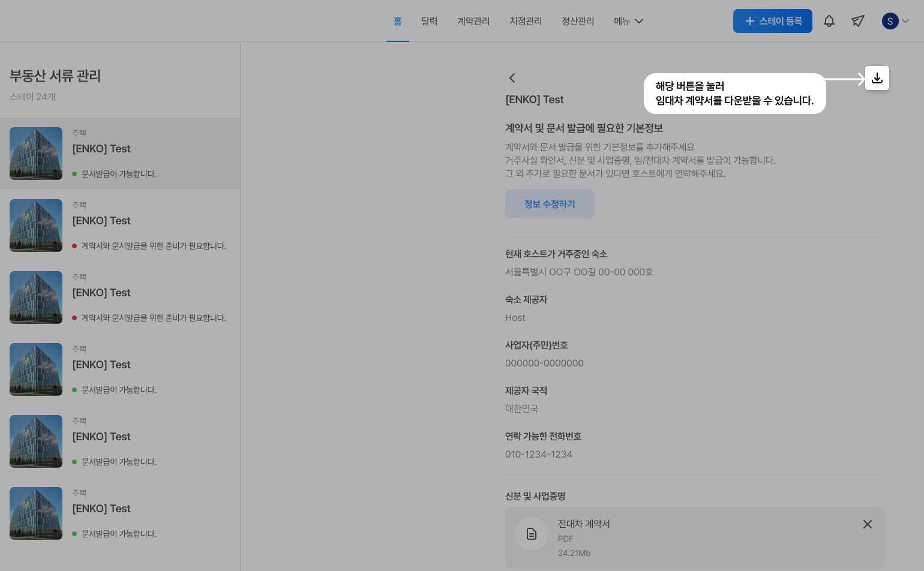Open the 메뉴 dropdown in navigation
Viewport: 924px width, 571px height.
[x=628, y=21]
